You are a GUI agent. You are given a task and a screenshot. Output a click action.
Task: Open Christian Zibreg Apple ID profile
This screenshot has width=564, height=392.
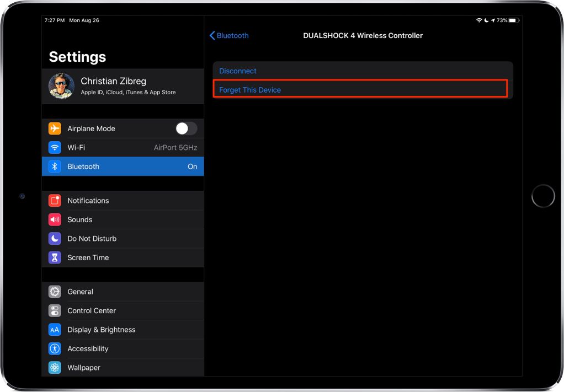pos(123,86)
